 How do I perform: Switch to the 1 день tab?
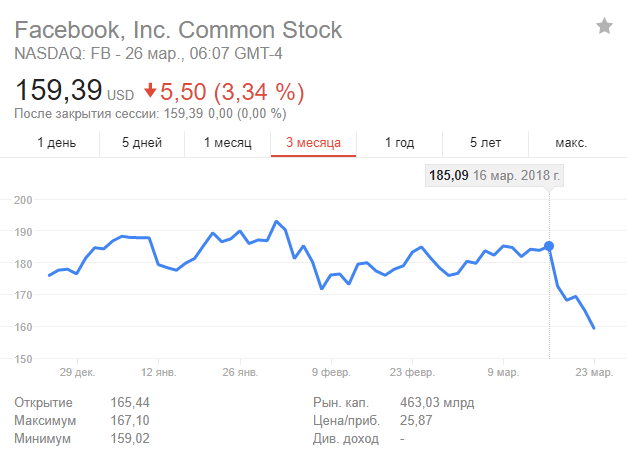point(56,143)
